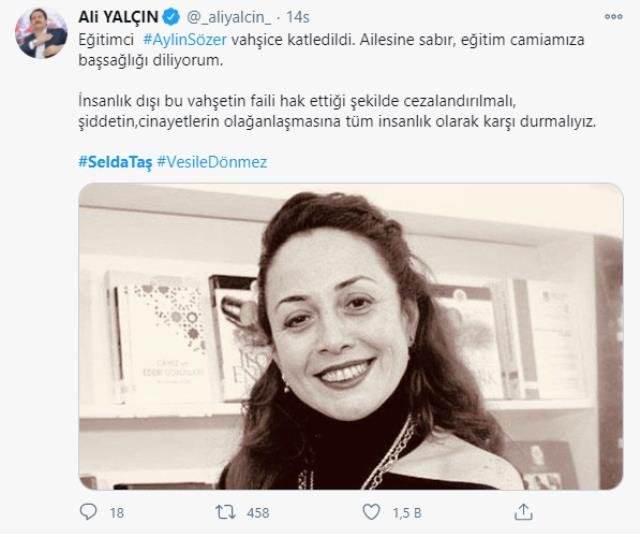Open the attached photo of the woman

coord(348,336)
